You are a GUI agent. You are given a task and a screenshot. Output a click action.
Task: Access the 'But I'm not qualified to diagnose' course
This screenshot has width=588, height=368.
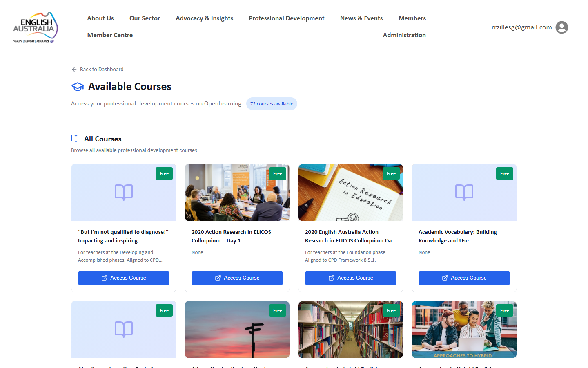click(x=124, y=278)
